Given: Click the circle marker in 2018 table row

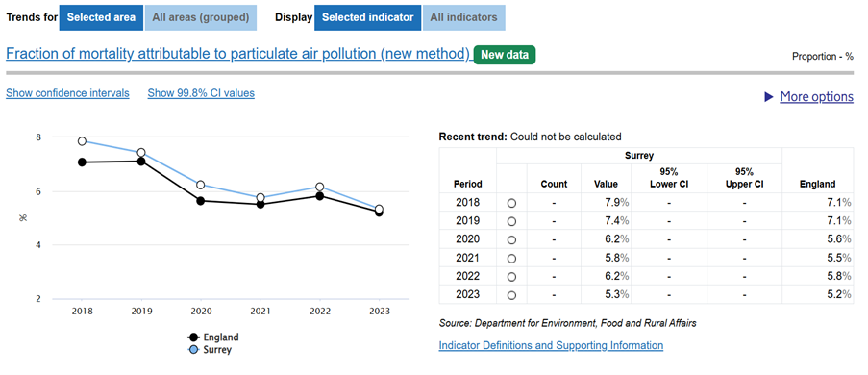Looking at the screenshot, I should point(511,203).
